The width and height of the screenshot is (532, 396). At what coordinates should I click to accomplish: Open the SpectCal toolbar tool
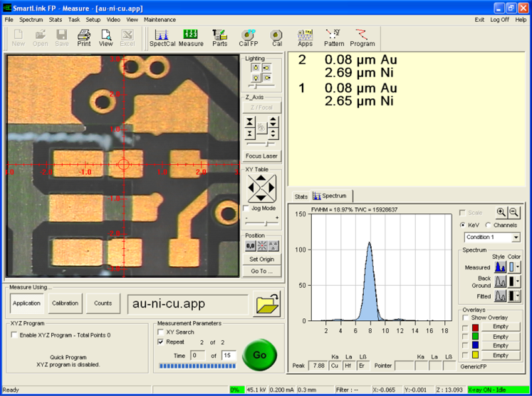pos(162,37)
